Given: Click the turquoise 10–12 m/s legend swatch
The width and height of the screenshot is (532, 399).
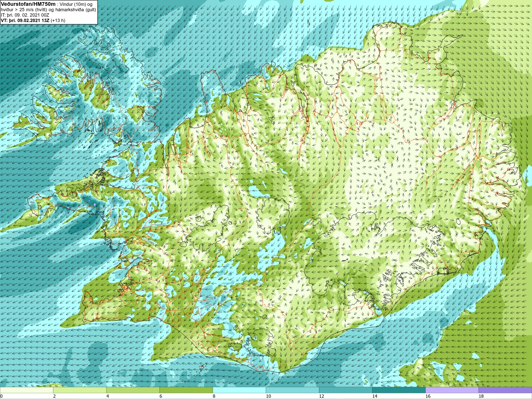Looking at the screenshot, I should pos(293,390).
